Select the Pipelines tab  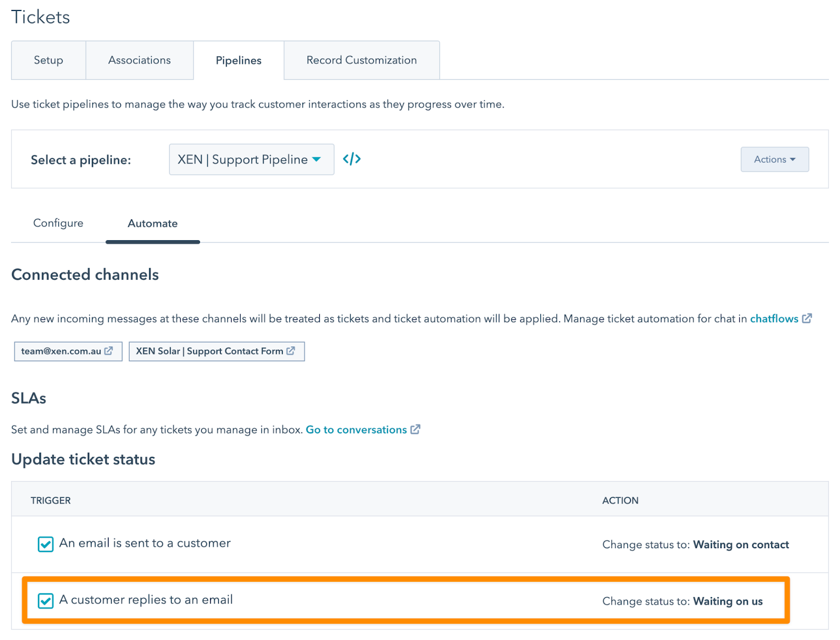[238, 60]
